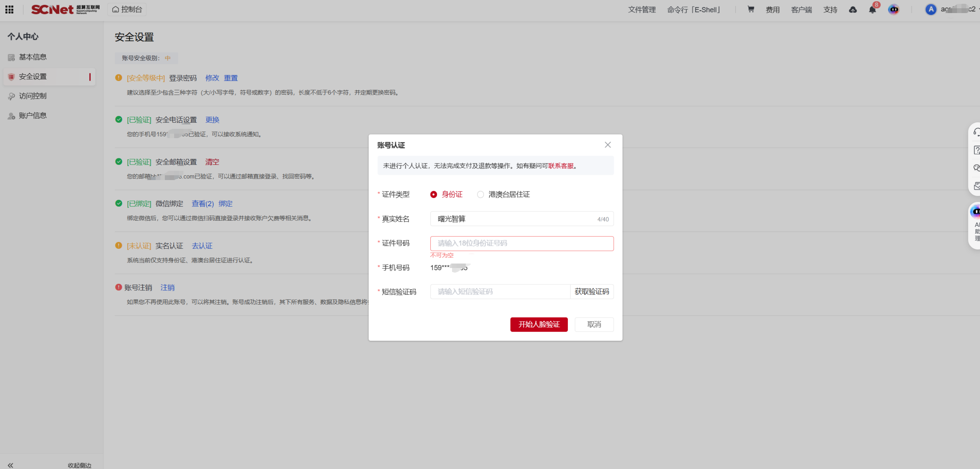Open 访问控制 in the sidebar

click(33, 96)
